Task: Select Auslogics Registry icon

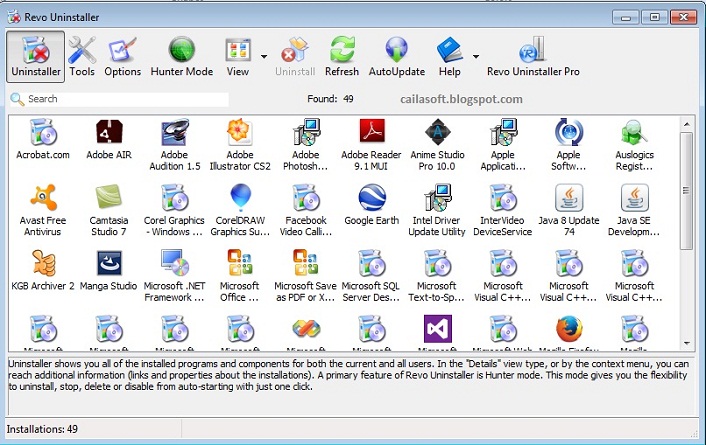Action: click(x=634, y=132)
